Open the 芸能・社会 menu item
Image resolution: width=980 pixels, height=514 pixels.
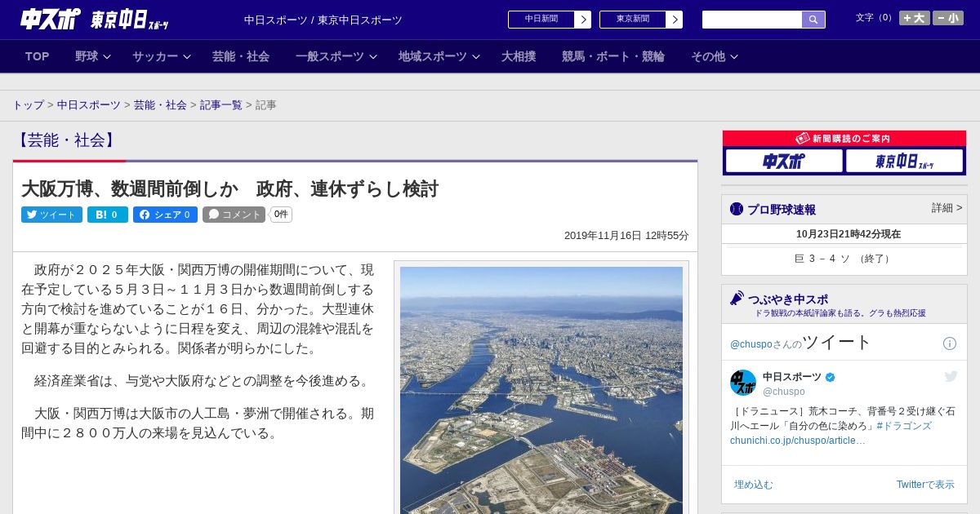coord(241,56)
